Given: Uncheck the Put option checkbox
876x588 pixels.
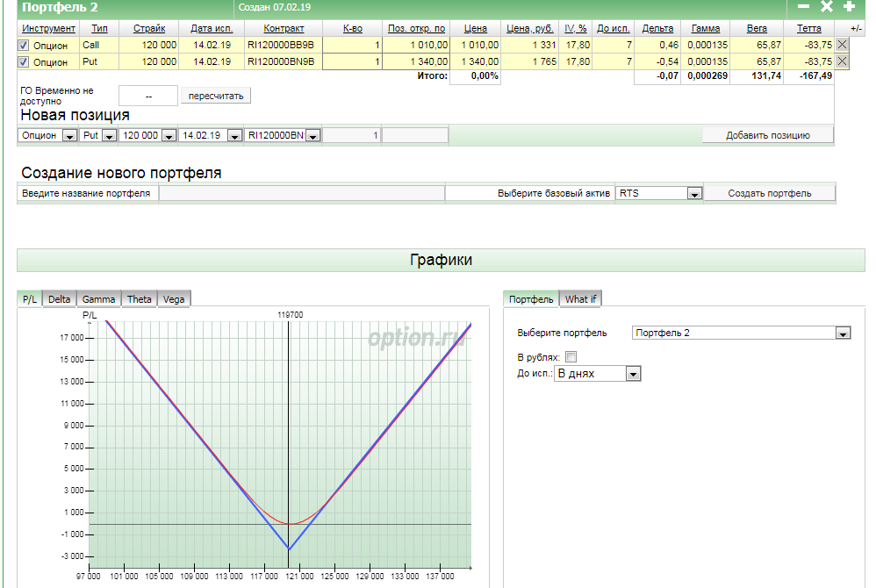Looking at the screenshot, I should point(25,62).
